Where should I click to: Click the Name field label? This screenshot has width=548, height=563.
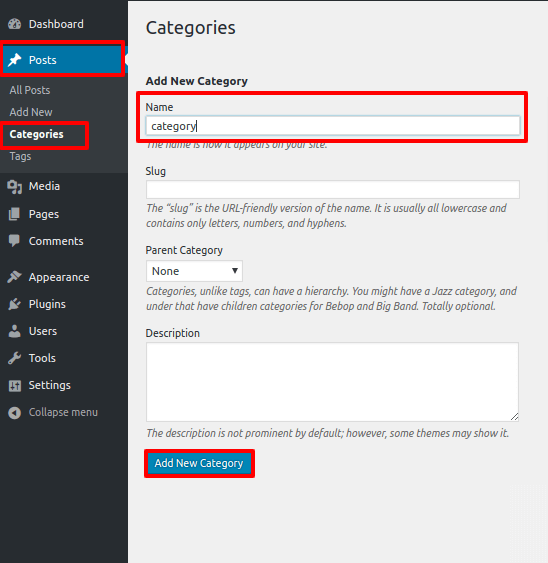click(159, 107)
